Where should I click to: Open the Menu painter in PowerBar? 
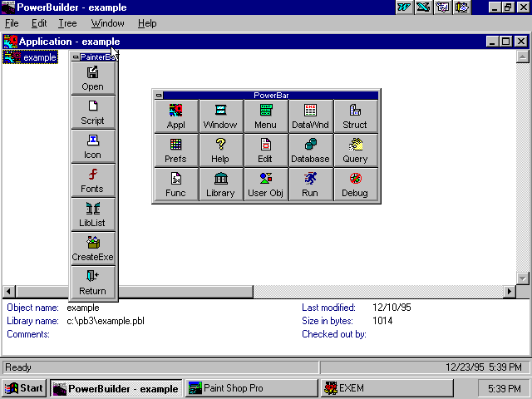(266, 116)
